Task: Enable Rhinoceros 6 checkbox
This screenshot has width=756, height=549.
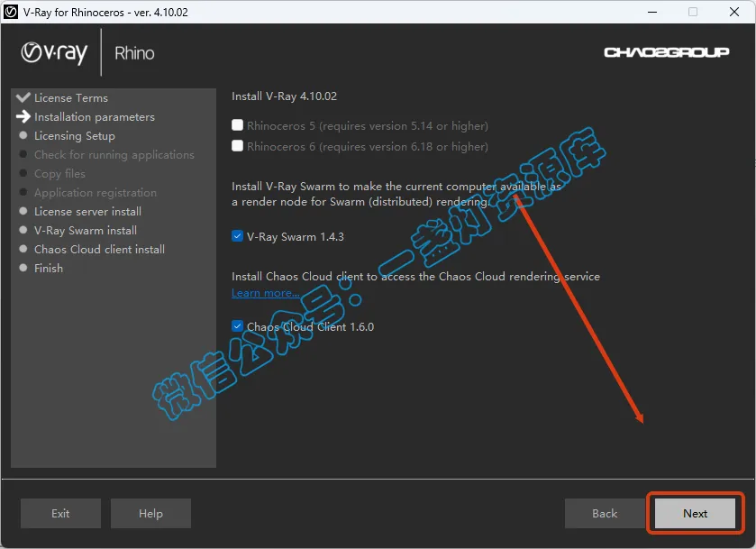Action: [x=237, y=146]
